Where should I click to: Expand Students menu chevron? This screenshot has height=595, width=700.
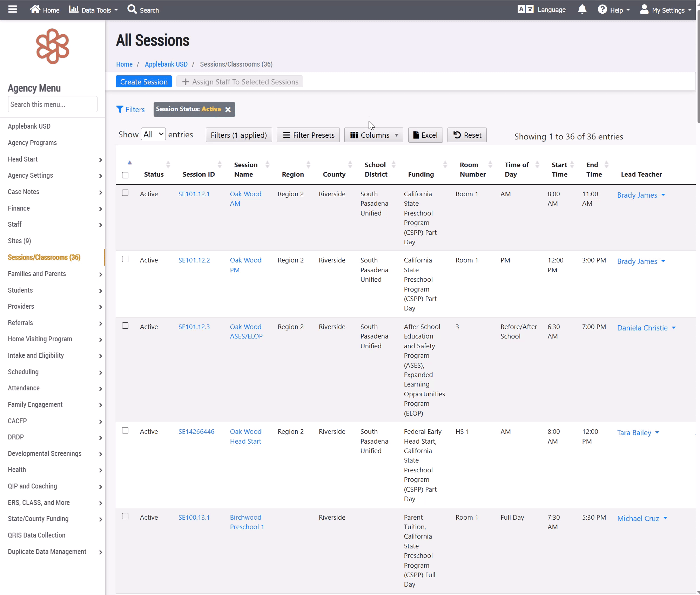pos(101,291)
